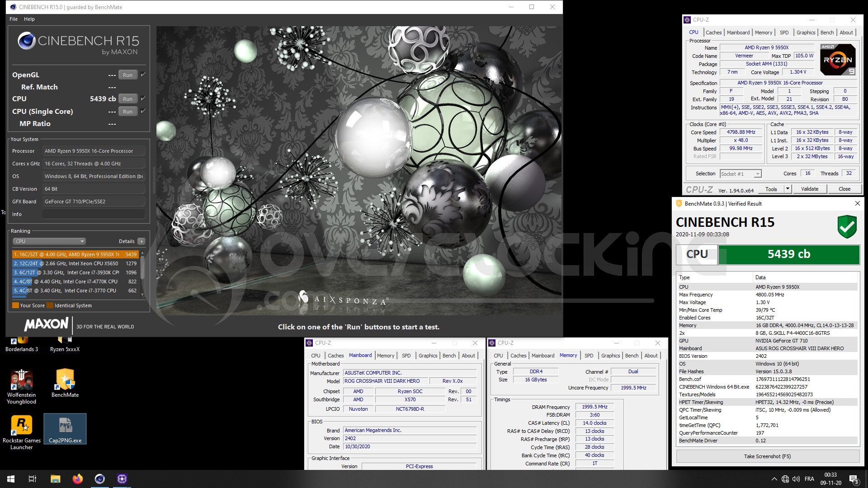Switch to CPU-Z in the taskbar
This screenshot has width=868, height=488.
[122, 479]
